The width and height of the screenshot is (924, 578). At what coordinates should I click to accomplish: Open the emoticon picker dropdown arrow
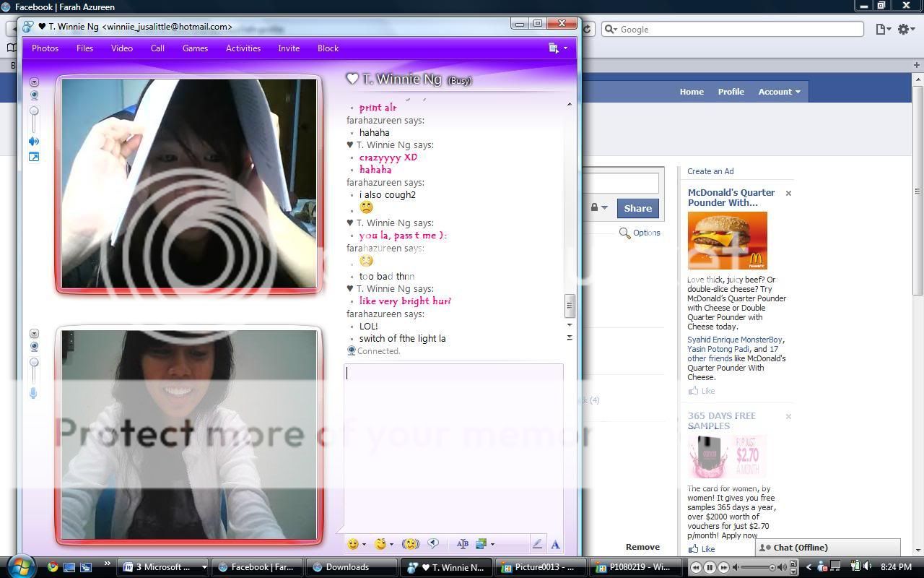tap(364, 545)
